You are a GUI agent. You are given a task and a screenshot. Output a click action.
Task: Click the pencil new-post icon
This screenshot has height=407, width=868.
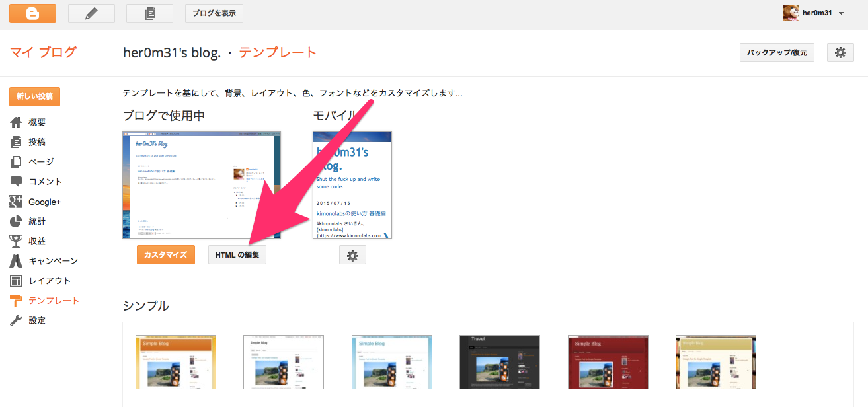[91, 13]
